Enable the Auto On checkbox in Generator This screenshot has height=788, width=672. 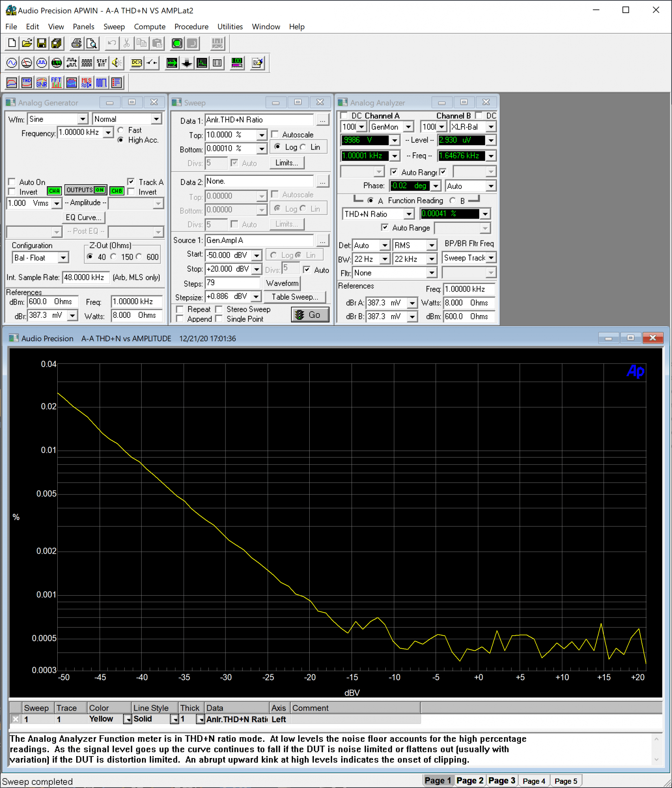(12, 182)
